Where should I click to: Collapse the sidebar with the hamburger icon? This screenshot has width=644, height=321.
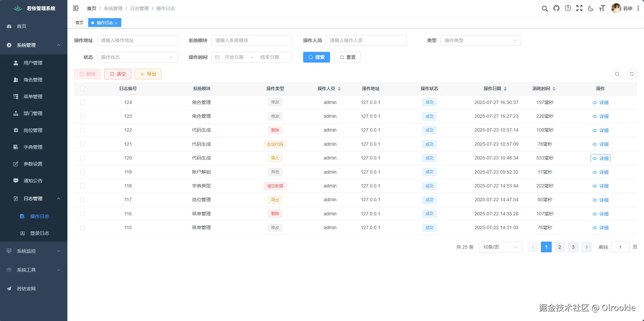pyautogui.click(x=76, y=8)
